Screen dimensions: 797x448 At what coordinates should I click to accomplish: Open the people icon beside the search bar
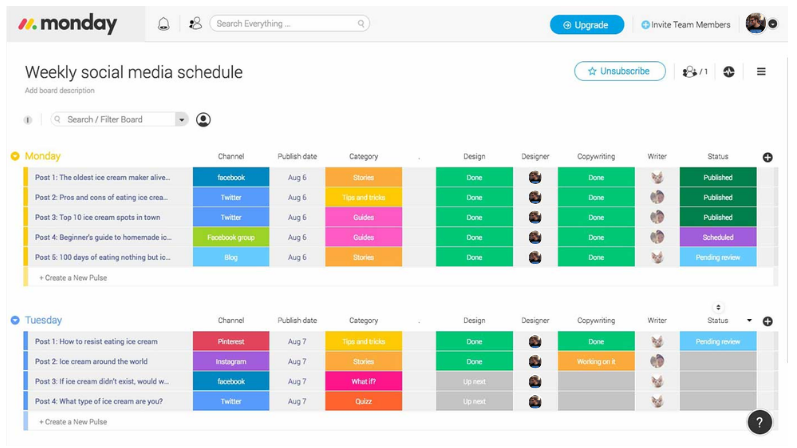[x=195, y=24]
